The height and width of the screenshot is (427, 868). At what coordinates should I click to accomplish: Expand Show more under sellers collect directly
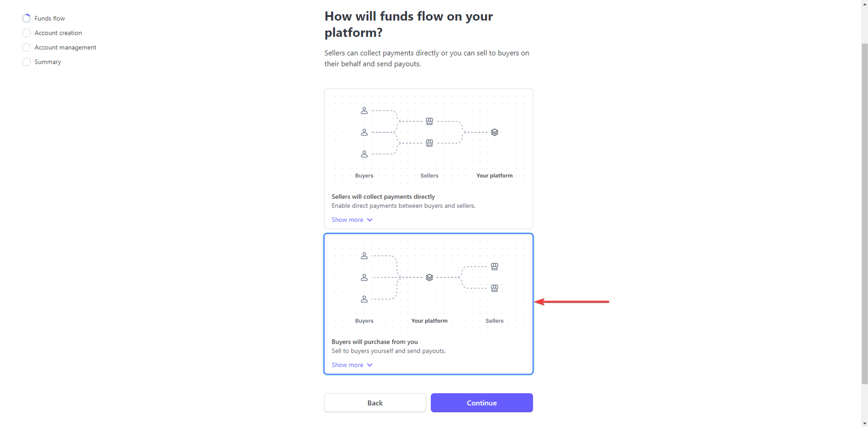352,220
